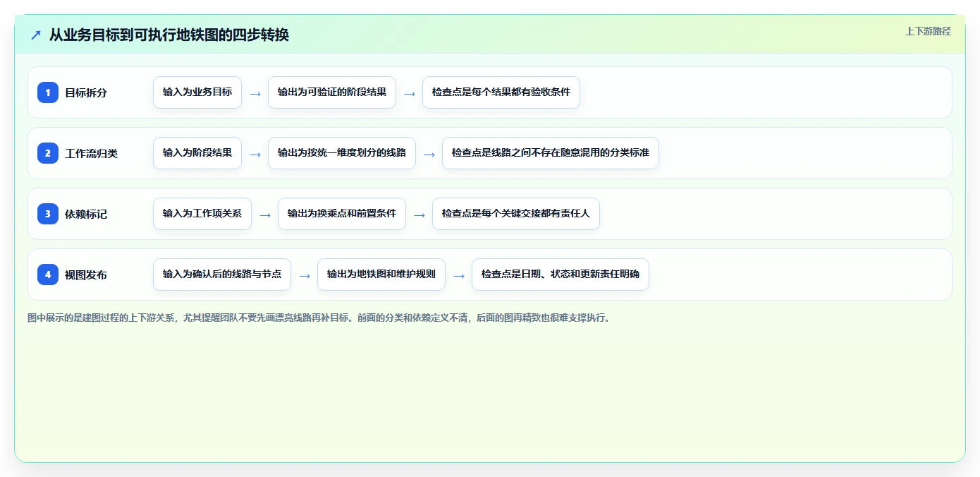Select the 视图发布 step label

tap(86, 274)
